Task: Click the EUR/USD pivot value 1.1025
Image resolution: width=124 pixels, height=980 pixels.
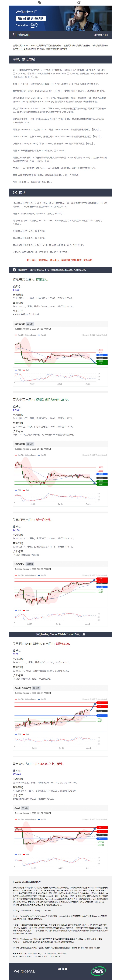Action: pos(16,290)
